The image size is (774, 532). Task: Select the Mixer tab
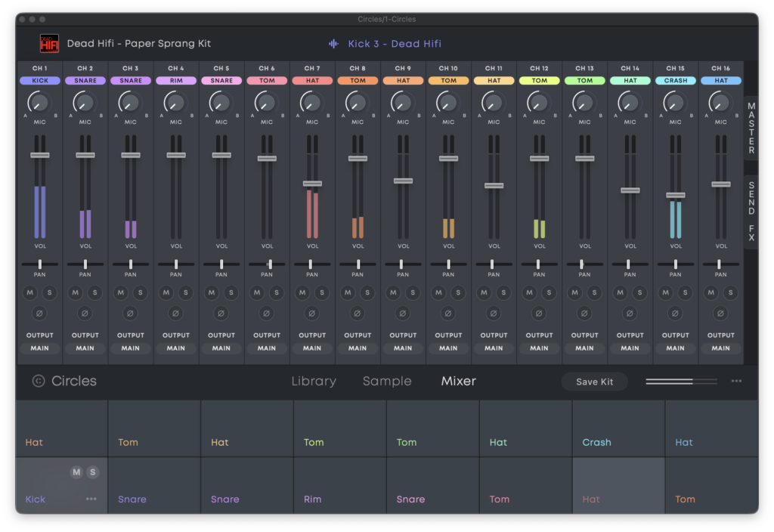point(459,381)
